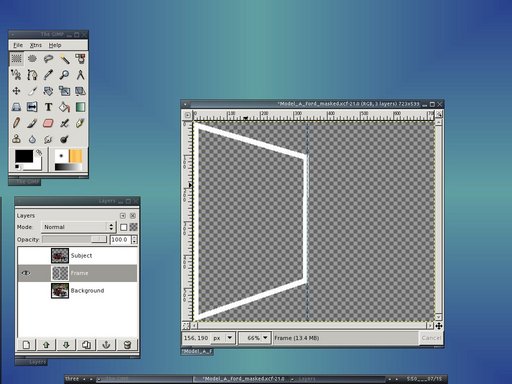
Task: Select the Clone stamp tool
Action: (16, 139)
